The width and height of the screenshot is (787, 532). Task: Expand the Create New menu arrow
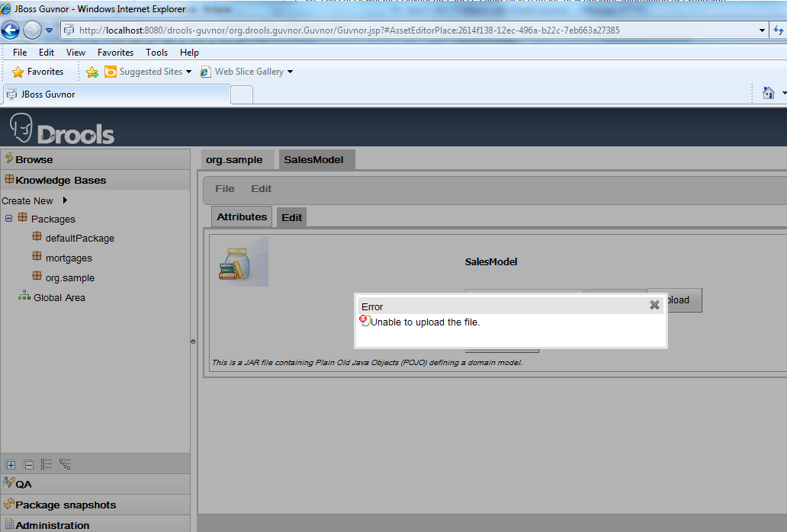coord(65,200)
